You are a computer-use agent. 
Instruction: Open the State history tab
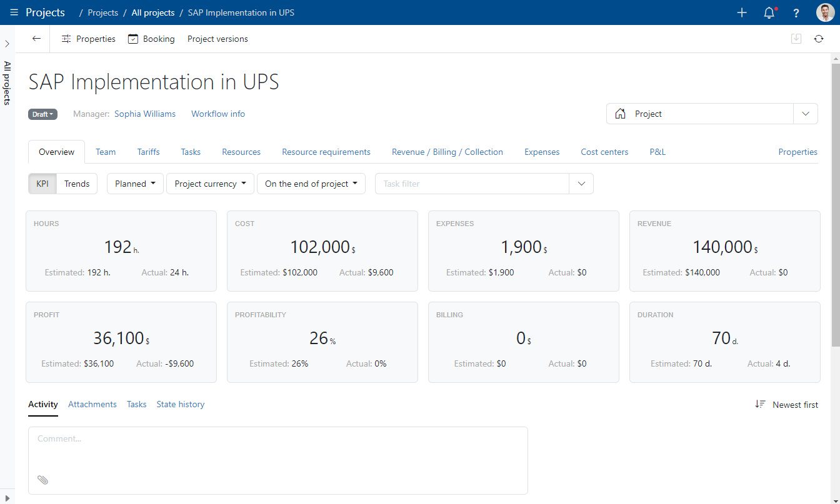pyautogui.click(x=181, y=405)
